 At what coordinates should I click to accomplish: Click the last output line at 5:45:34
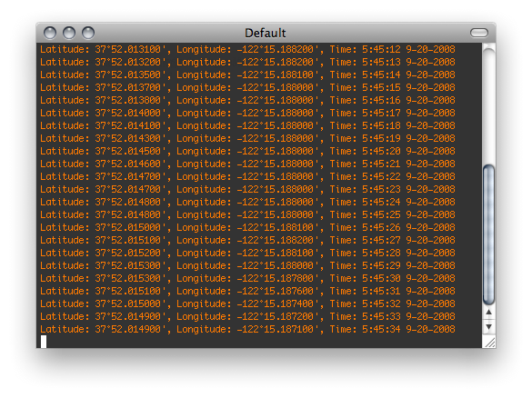247,329
